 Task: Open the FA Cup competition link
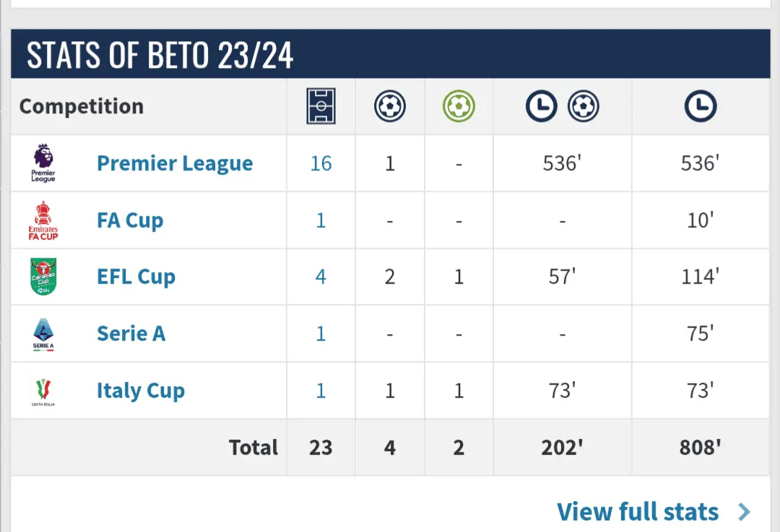pyautogui.click(x=130, y=220)
